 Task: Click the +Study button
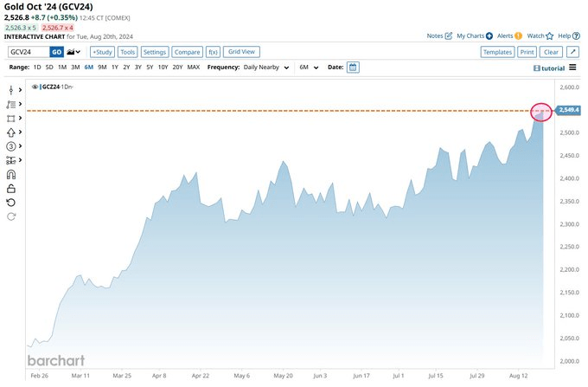click(102, 52)
